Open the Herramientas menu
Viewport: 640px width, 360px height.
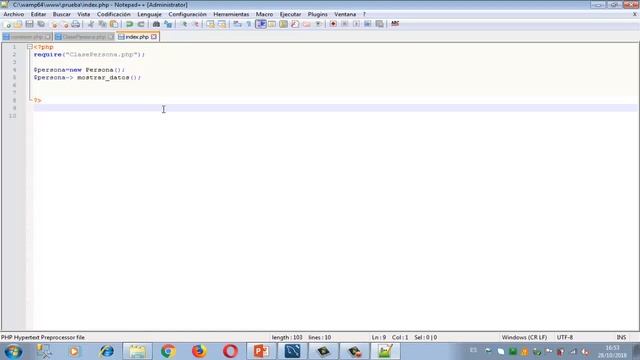[231, 14]
